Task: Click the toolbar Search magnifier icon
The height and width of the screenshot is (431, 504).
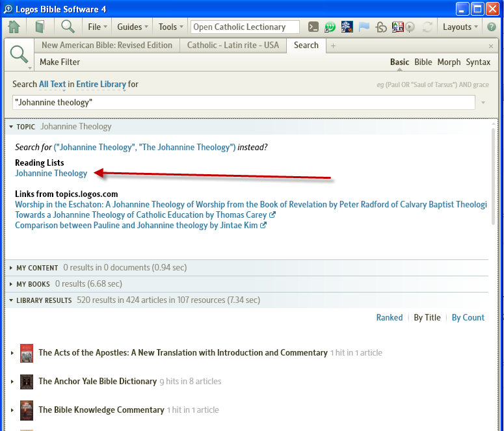Action: tap(68, 27)
